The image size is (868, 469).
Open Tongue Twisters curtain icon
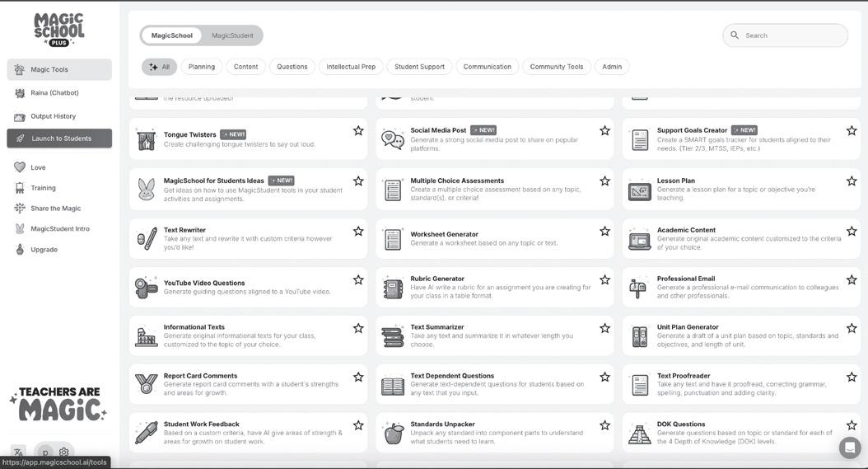click(x=146, y=139)
